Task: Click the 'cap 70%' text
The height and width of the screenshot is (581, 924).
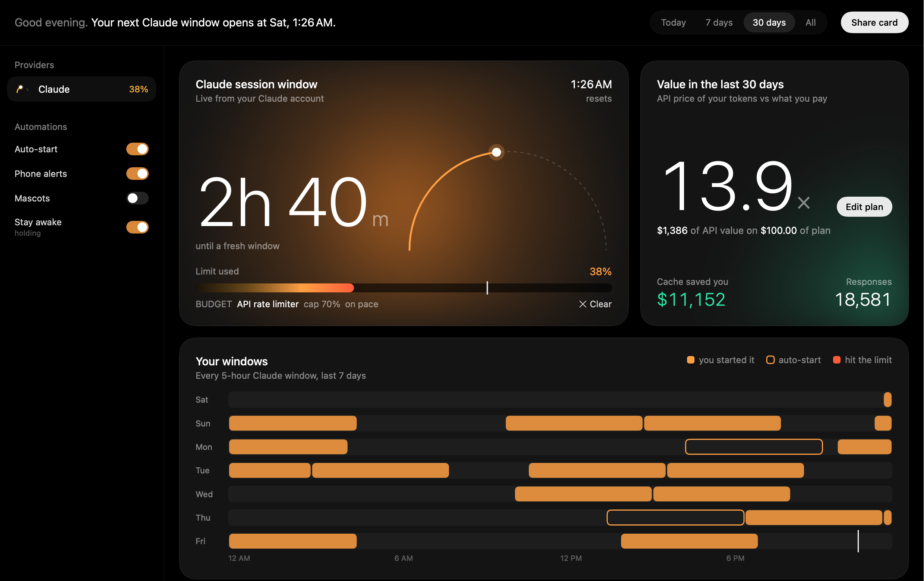Action: tap(322, 304)
